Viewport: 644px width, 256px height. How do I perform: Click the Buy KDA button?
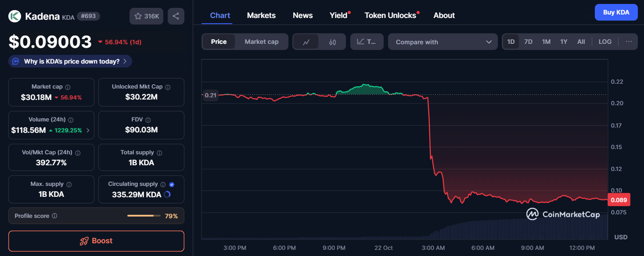pos(616,12)
